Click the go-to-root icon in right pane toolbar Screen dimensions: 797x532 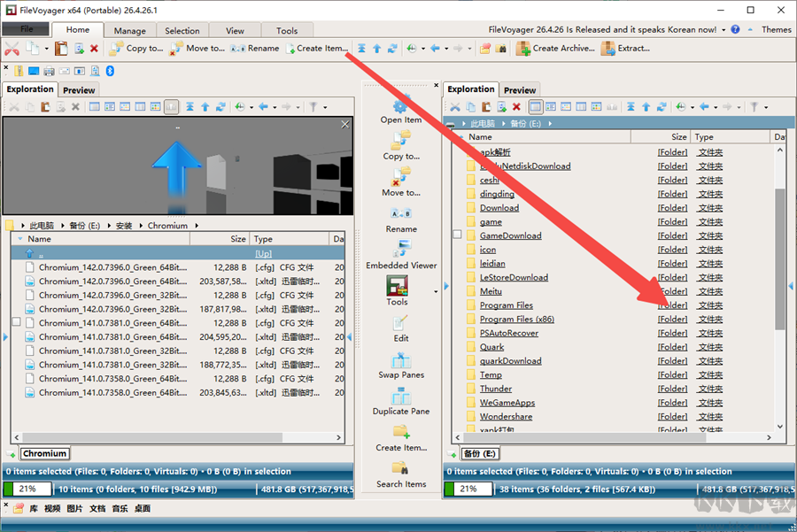pyautogui.click(x=631, y=107)
